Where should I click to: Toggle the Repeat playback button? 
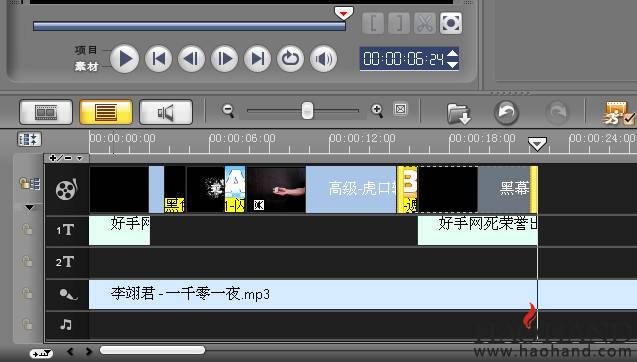click(290, 59)
